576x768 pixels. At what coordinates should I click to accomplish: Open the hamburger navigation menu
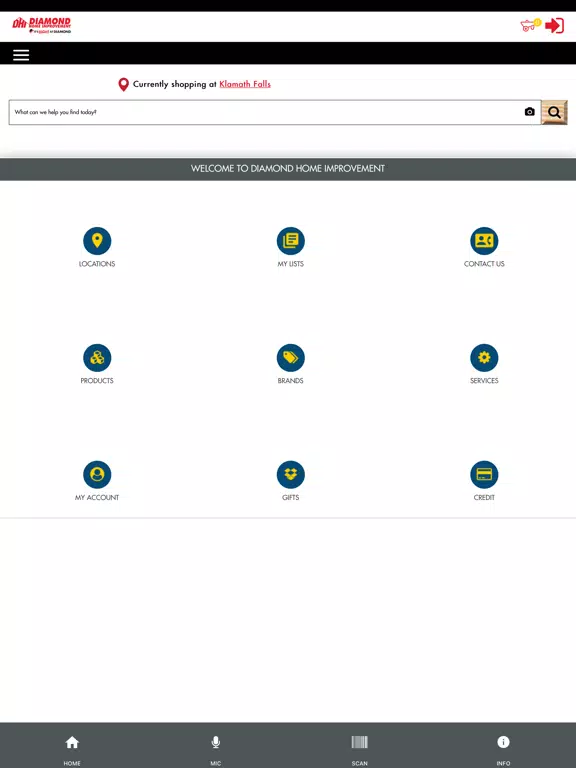pyautogui.click(x=21, y=55)
